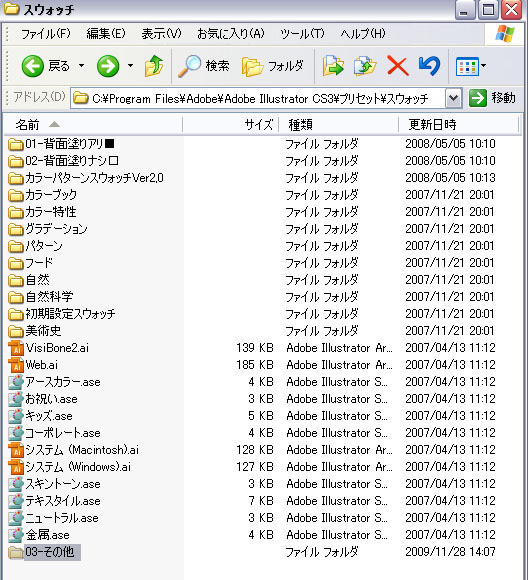The height and width of the screenshot is (580, 528).
Task: Maximize the スウォッチ window
Action: tap(488, 10)
